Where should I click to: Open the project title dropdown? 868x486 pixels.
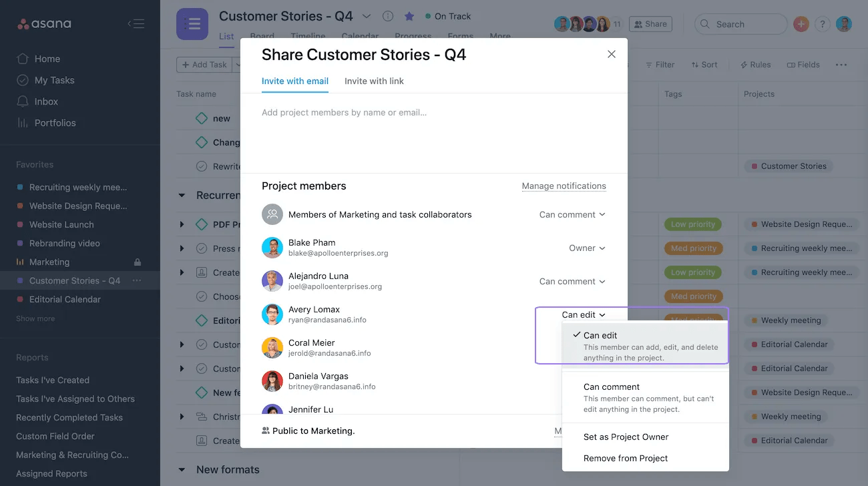365,15
